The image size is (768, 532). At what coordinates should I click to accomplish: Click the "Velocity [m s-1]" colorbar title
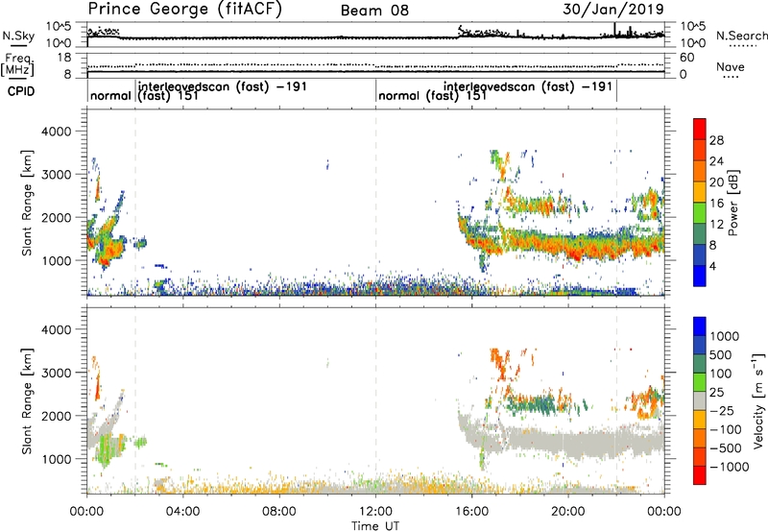pyautogui.click(x=758, y=400)
